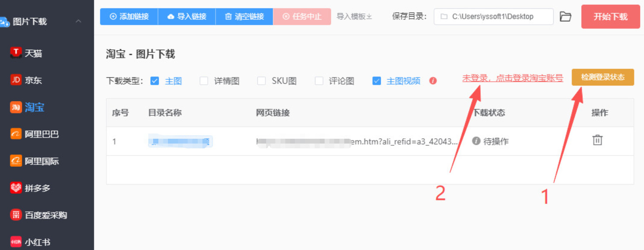Click the Tmall (天猫) sidebar icon
Screen dimensions: 644x250
point(16,53)
